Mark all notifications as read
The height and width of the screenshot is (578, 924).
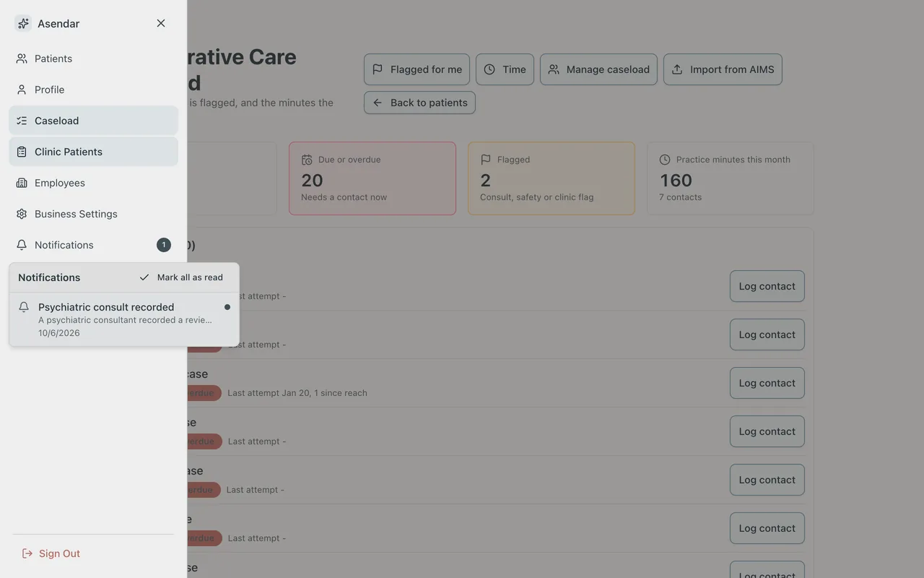pyautogui.click(x=181, y=277)
